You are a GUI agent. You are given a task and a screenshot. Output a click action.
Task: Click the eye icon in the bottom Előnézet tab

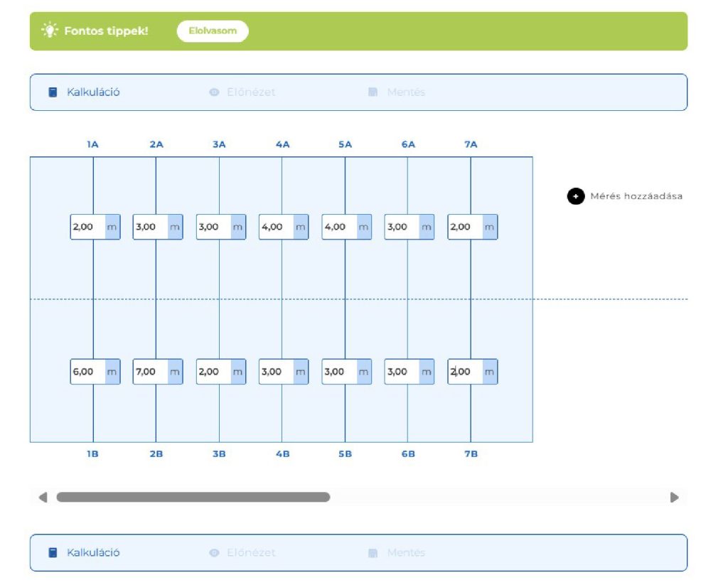coord(214,552)
